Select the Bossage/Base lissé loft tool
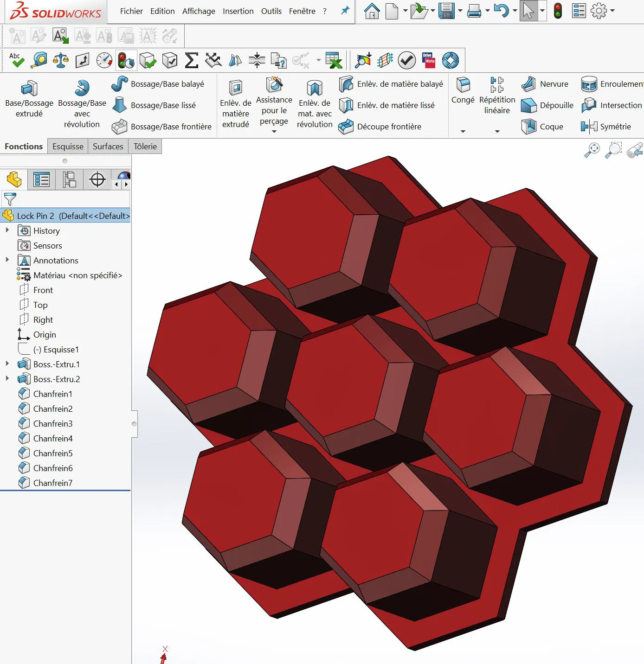 click(154, 105)
